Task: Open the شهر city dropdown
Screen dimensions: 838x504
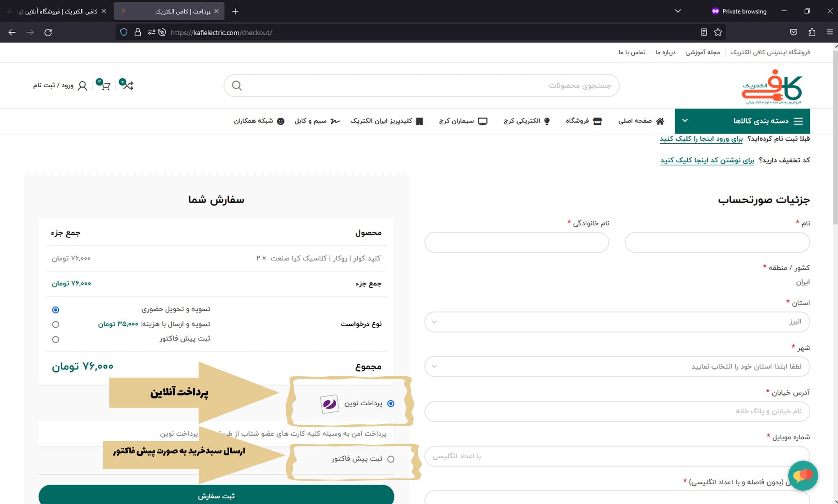Action: (x=617, y=367)
